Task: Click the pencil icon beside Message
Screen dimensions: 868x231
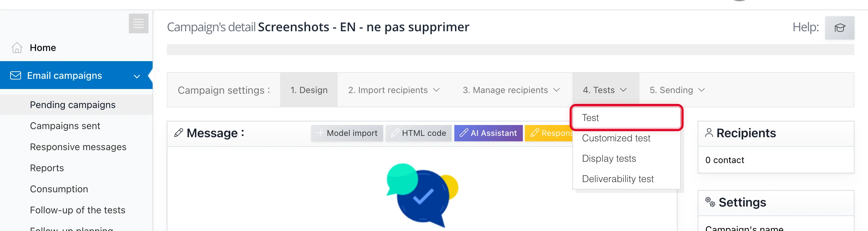Action: click(179, 133)
